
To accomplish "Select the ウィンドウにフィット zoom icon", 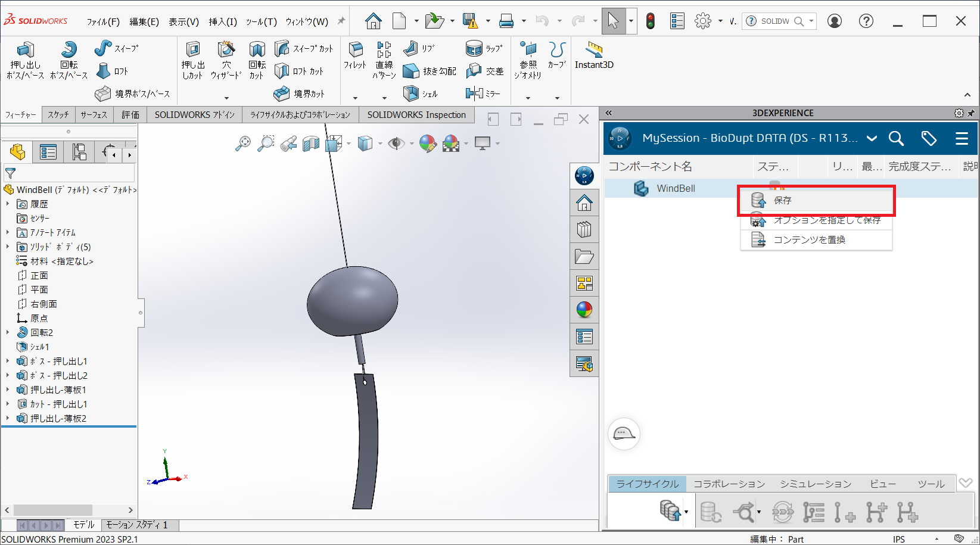I will tap(243, 143).
